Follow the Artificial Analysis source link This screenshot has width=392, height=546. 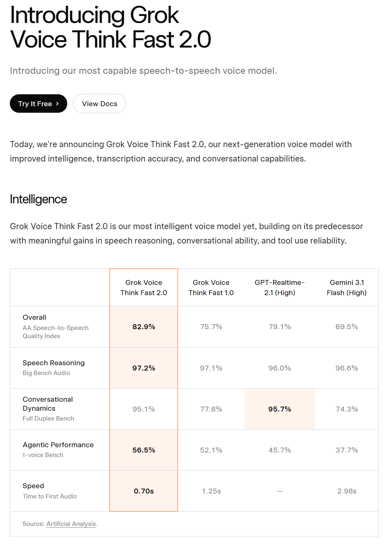pos(71,524)
